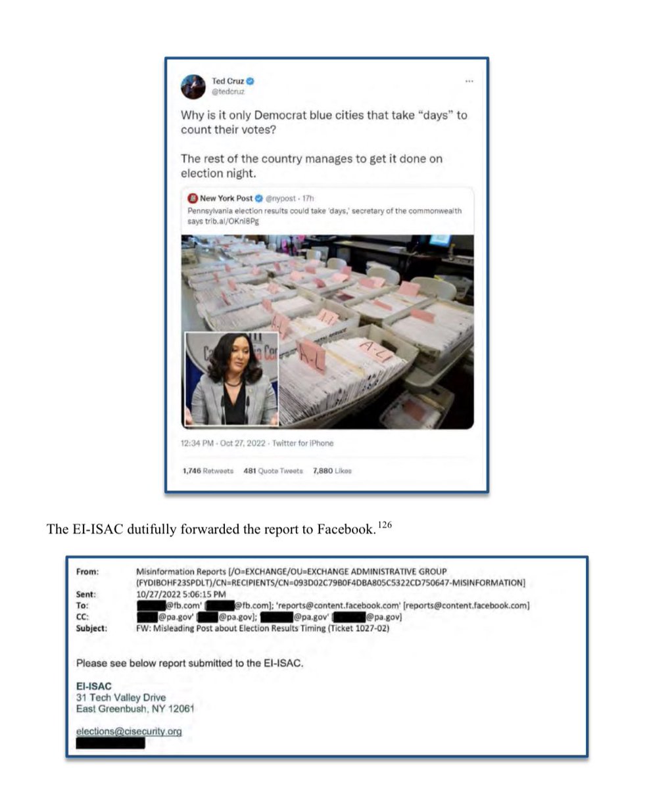This screenshot has width=672, height=788.
Task: Click the 12:34 PM Oct 27, 2022 timestamp
Action: pyautogui.click(x=223, y=443)
